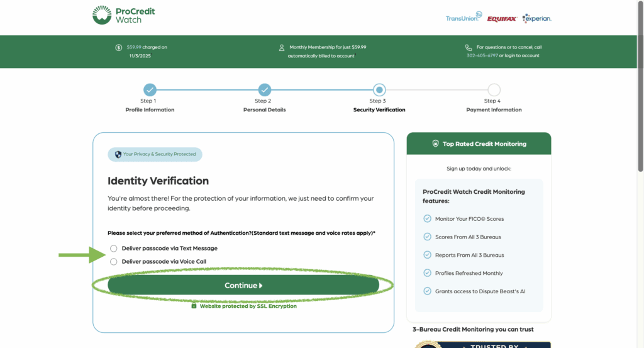
Task: Go to Step 1 Profile Information
Action: 150,90
